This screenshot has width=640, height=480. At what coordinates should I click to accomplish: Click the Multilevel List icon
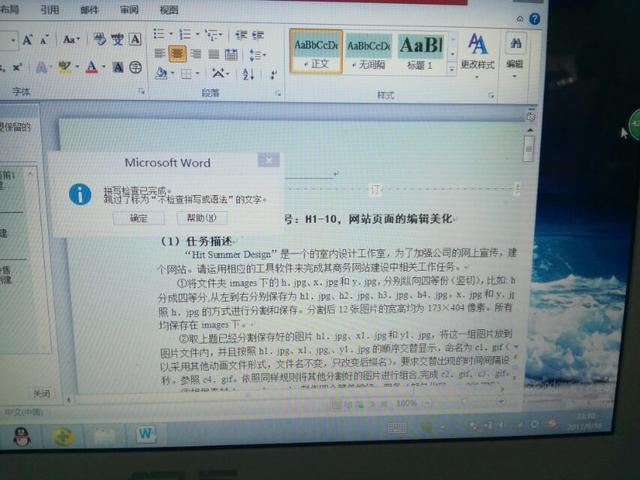click(x=211, y=36)
